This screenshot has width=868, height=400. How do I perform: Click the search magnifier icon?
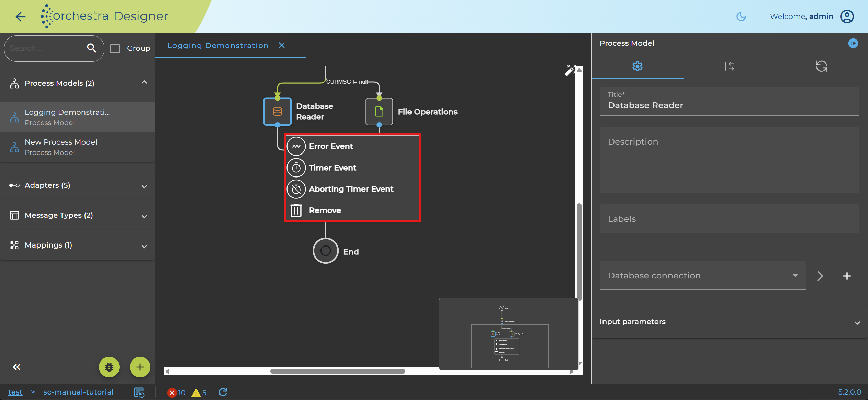coord(91,48)
